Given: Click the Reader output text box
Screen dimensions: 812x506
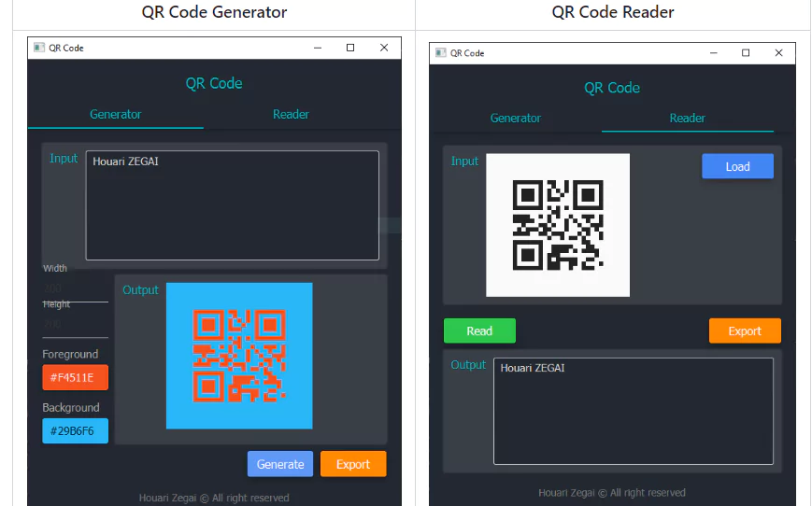Looking at the screenshot, I should (634, 412).
